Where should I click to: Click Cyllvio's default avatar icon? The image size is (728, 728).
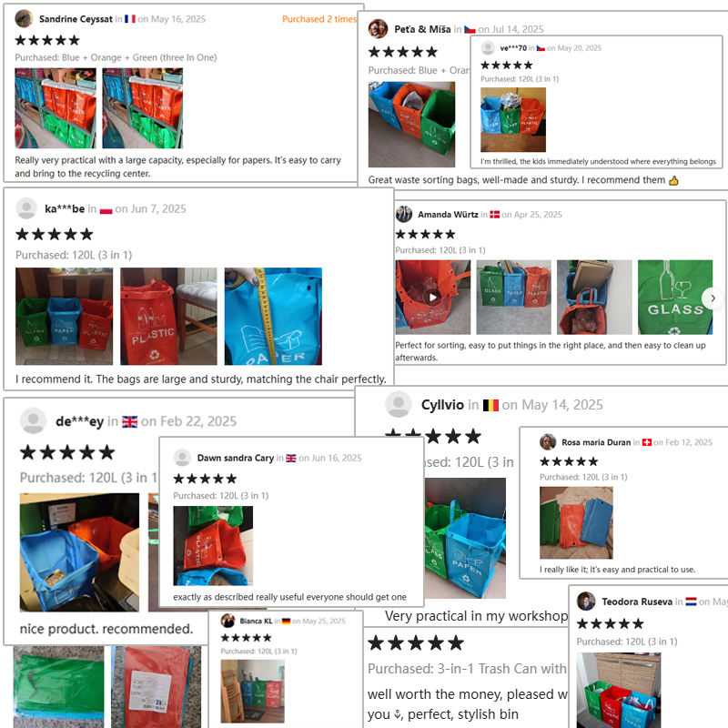[x=399, y=404]
